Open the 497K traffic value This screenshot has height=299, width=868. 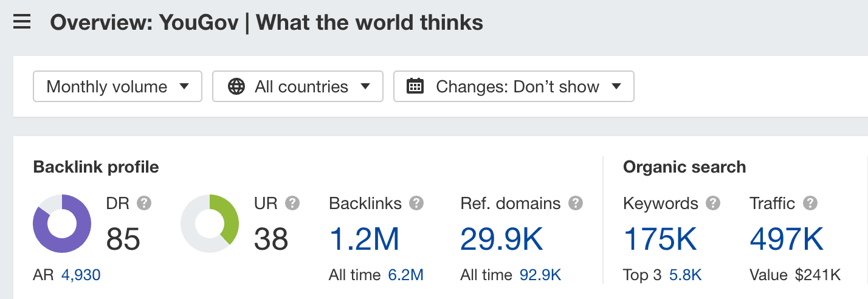click(787, 239)
